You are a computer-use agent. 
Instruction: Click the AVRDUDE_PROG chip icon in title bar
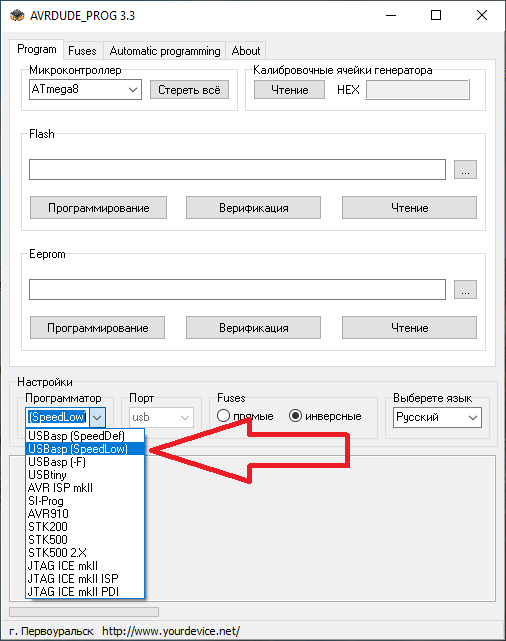pos(17,16)
